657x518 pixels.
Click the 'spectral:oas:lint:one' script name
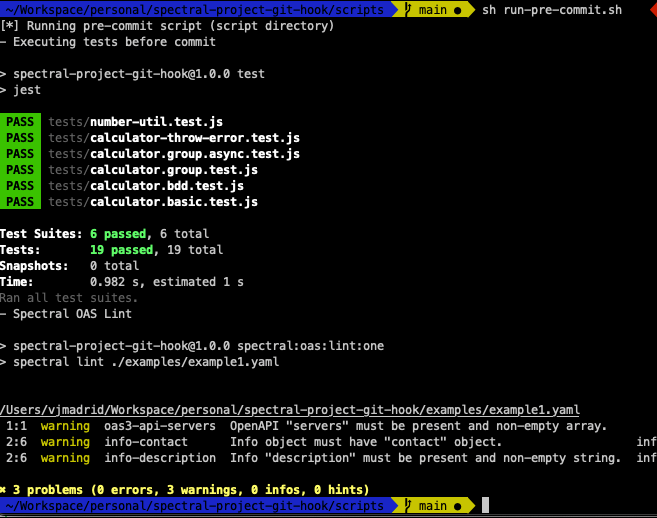[310, 346]
